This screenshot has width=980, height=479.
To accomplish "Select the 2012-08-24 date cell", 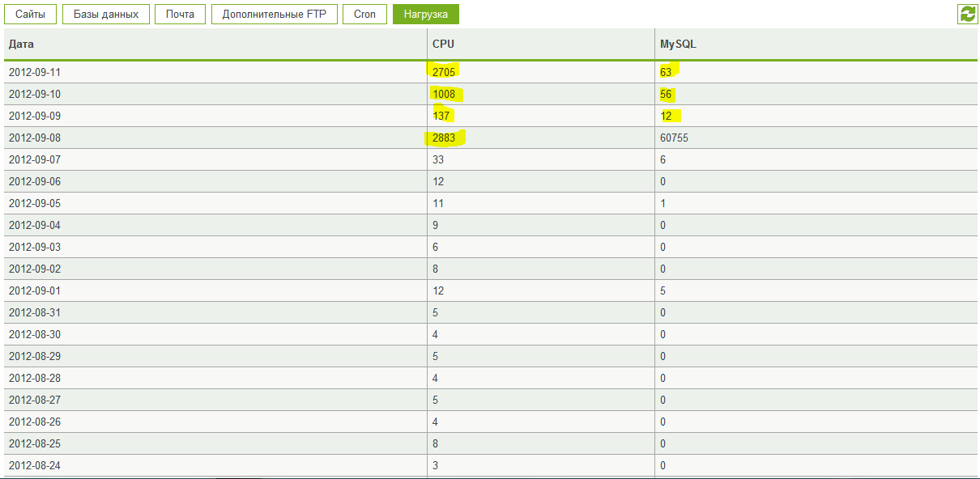I will [35, 465].
